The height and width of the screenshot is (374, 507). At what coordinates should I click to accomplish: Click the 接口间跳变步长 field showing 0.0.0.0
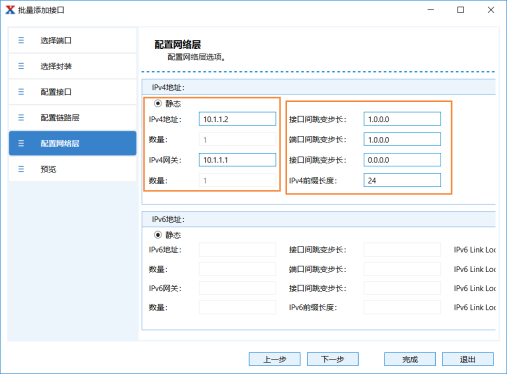(402, 160)
